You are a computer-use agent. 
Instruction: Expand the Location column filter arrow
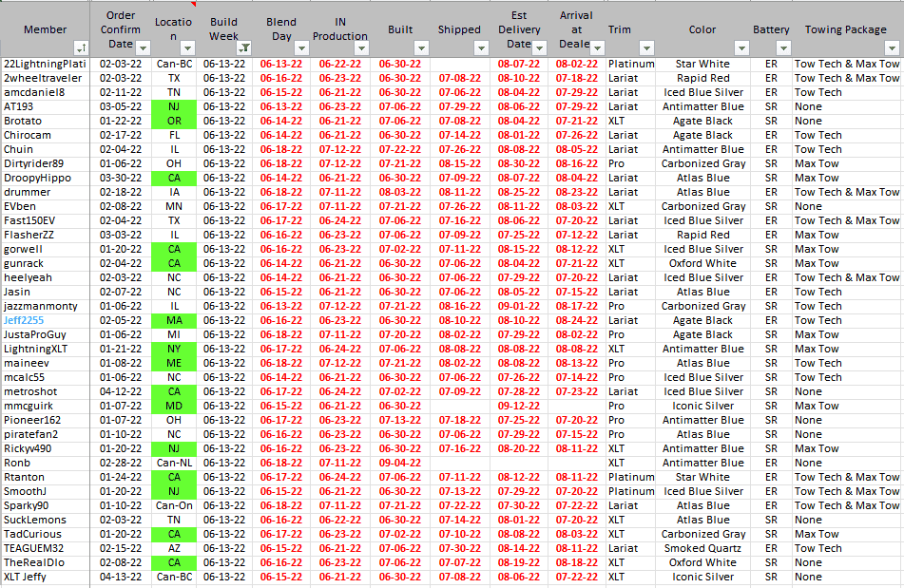click(x=188, y=47)
